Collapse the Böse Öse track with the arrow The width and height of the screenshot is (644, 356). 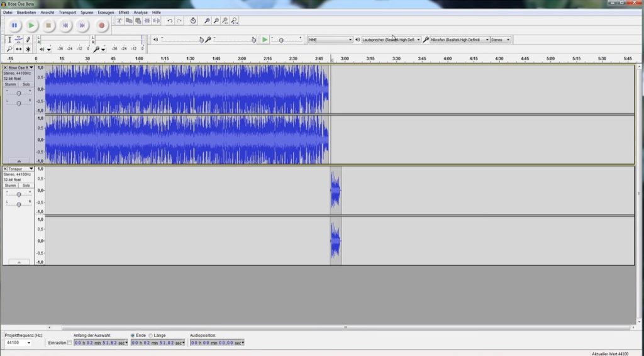pyautogui.click(x=19, y=161)
